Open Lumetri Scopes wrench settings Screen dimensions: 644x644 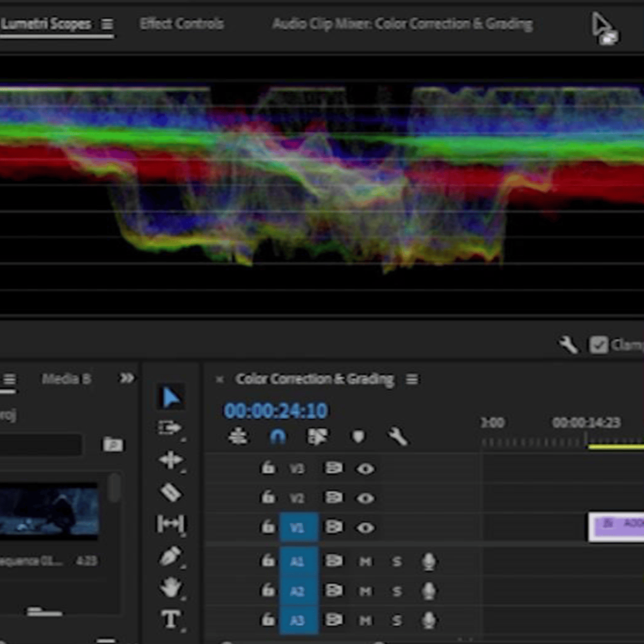click(568, 345)
